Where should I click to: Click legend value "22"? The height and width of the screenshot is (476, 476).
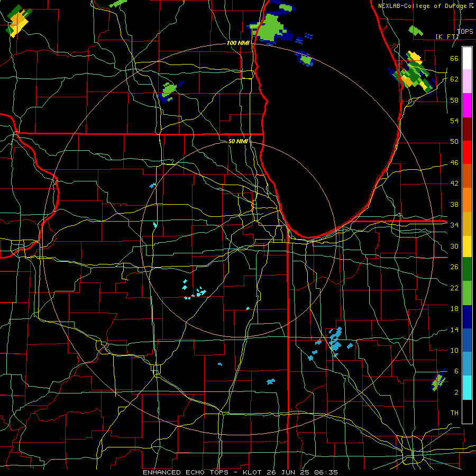(454, 288)
